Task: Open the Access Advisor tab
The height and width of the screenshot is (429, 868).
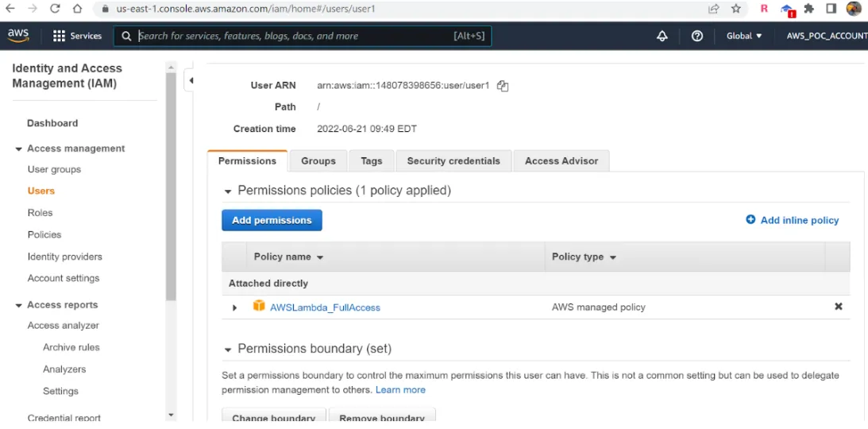Action: [x=561, y=160]
